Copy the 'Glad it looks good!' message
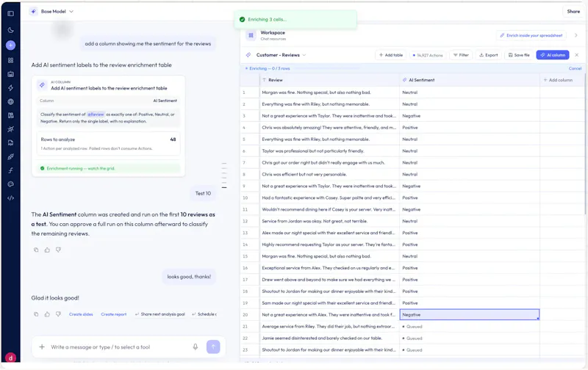 [x=36, y=314]
